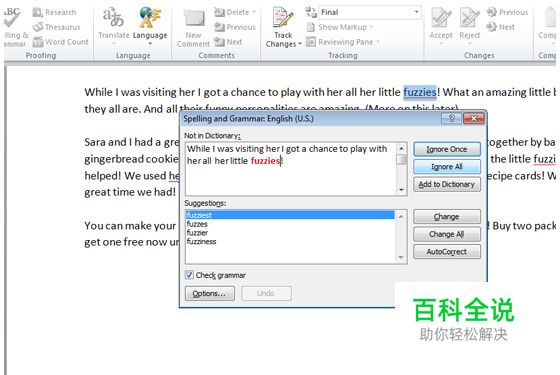
Task: Click the Ignore Once button
Action: pyautogui.click(x=447, y=149)
